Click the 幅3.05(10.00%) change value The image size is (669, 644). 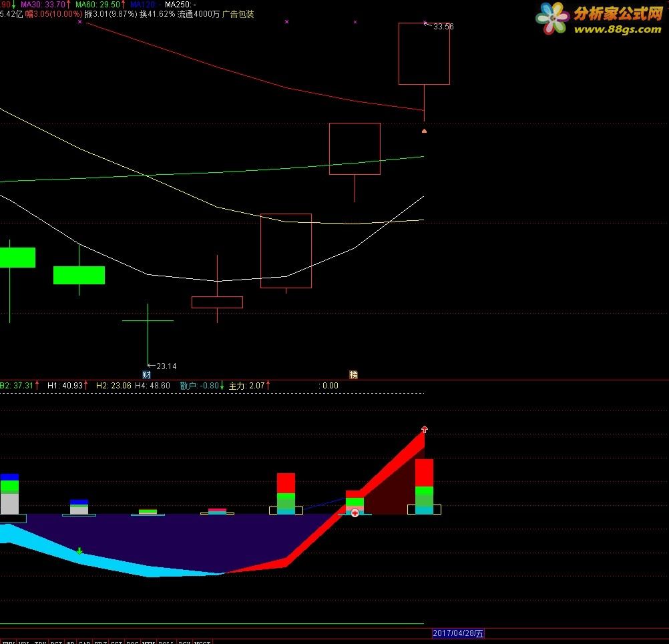(54, 14)
